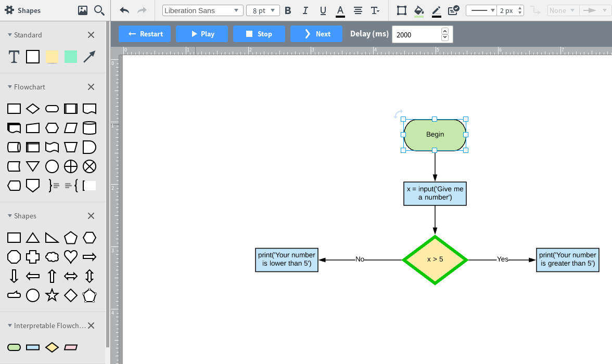Click the horizontal align icon

click(357, 10)
